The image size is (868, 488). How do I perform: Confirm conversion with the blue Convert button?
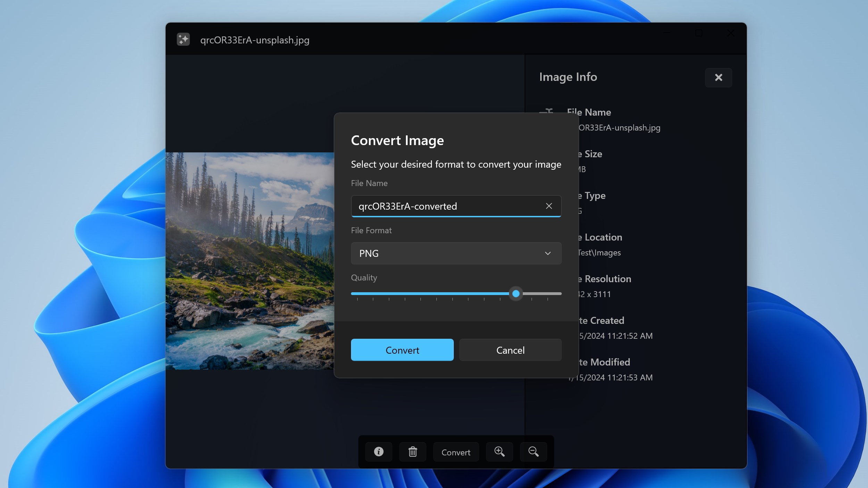[x=402, y=350]
